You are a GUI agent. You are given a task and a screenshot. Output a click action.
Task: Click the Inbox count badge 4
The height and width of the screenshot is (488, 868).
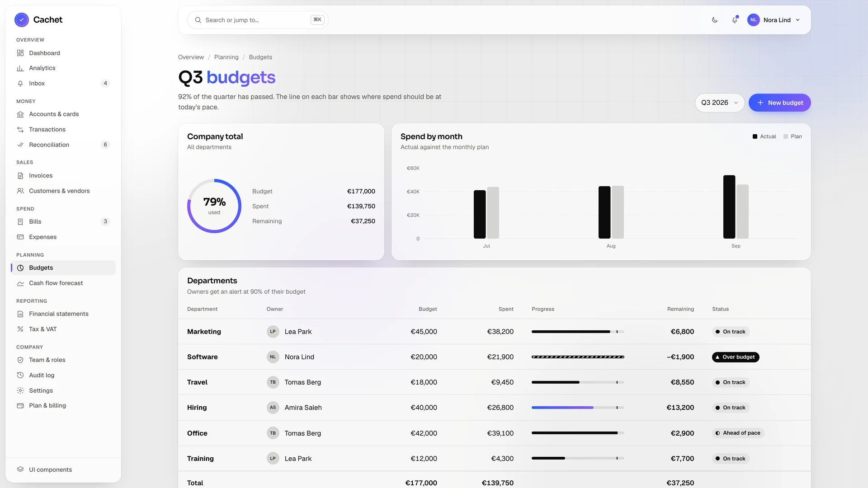click(105, 84)
